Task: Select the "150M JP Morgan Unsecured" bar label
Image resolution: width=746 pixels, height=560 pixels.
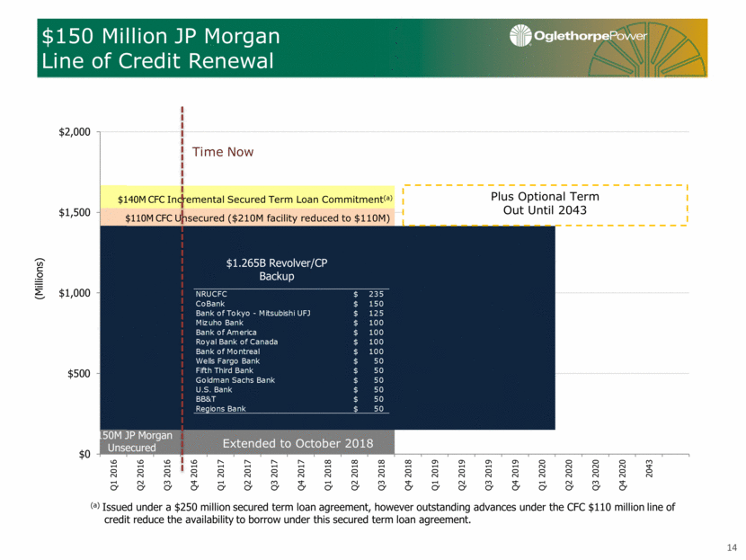Action: (136, 441)
